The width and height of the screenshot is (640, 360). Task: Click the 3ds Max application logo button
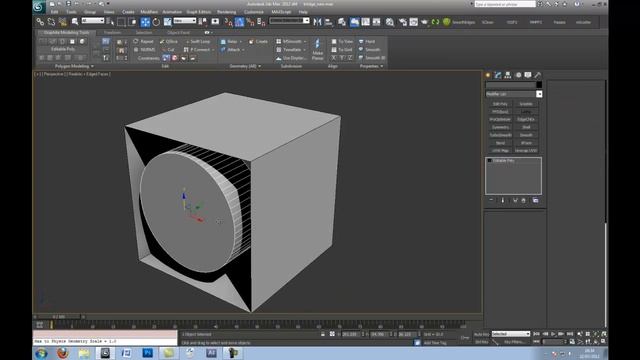pos(39,6)
